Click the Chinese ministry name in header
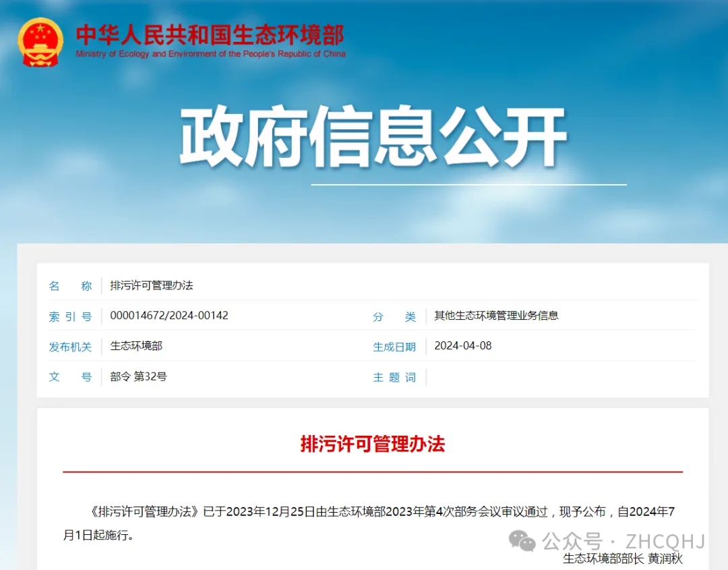This screenshot has height=570, width=728. click(x=210, y=34)
